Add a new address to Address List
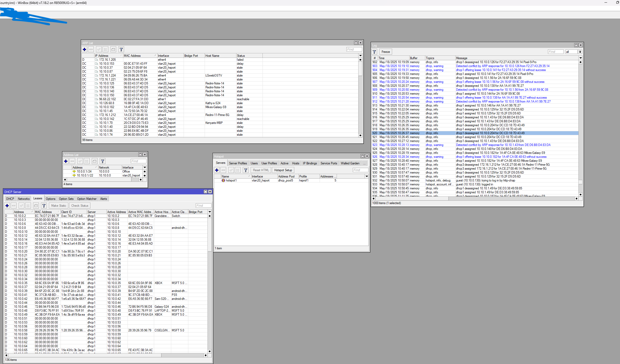The height and width of the screenshot is (364, 620). coord(65,161)
